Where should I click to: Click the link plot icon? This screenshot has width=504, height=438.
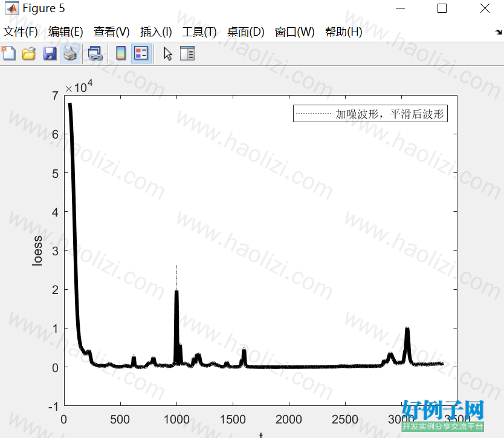[95, 53]
